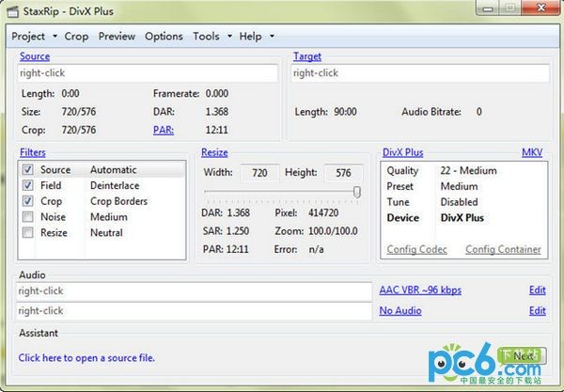Select the Noise Medium filter entry
Screen dimensions: 564x392
pyautogui.click(x=109, y=217)
